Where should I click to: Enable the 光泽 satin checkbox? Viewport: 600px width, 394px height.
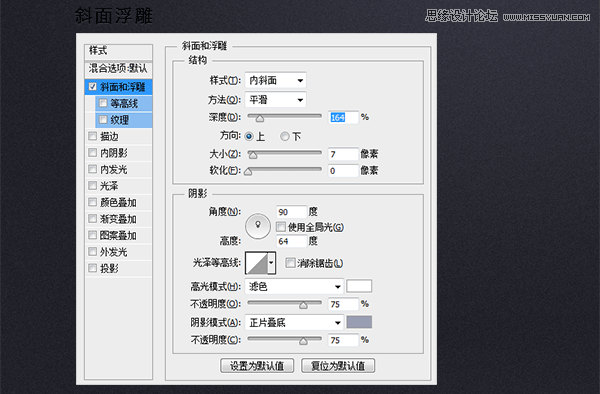pos(93,185)
